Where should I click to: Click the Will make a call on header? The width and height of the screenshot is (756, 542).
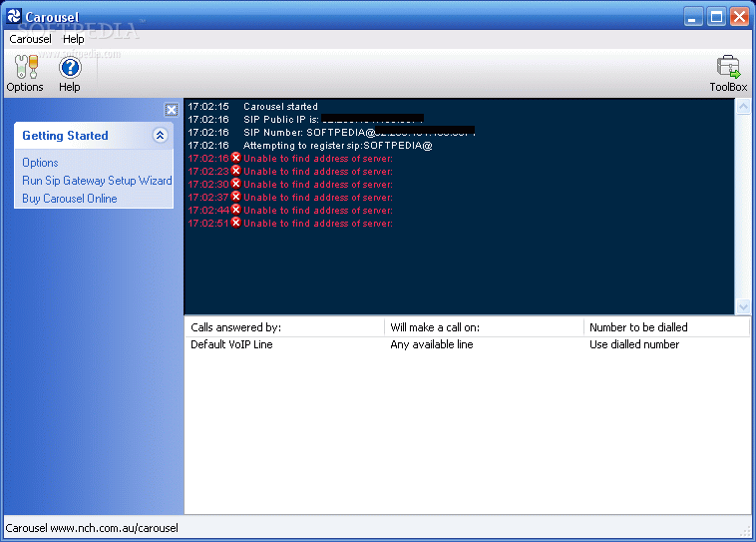484,327
